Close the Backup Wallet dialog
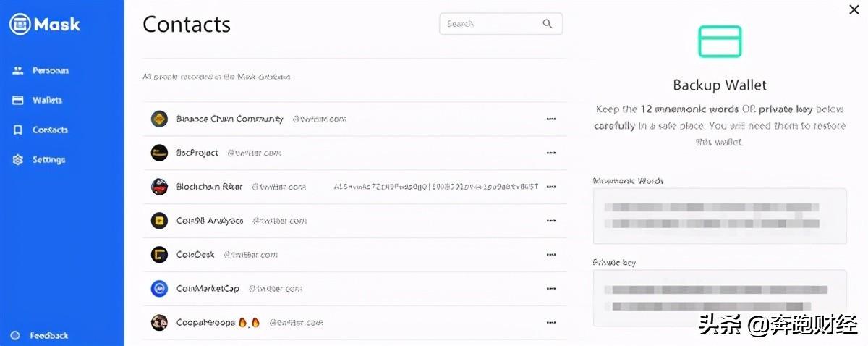 [854, 9]
